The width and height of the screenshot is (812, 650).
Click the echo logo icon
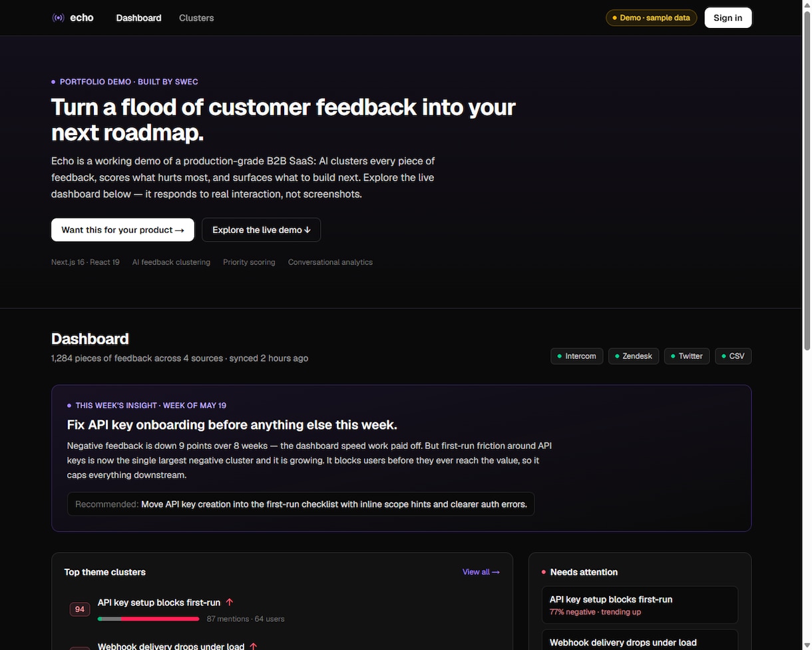tap(59, 18)
